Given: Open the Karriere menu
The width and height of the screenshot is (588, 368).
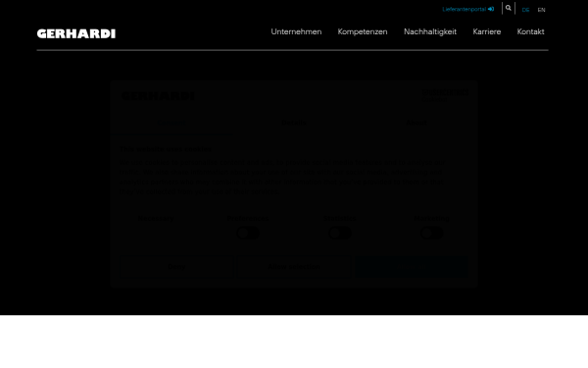Looking at the screenshot, I should (487, 32).
